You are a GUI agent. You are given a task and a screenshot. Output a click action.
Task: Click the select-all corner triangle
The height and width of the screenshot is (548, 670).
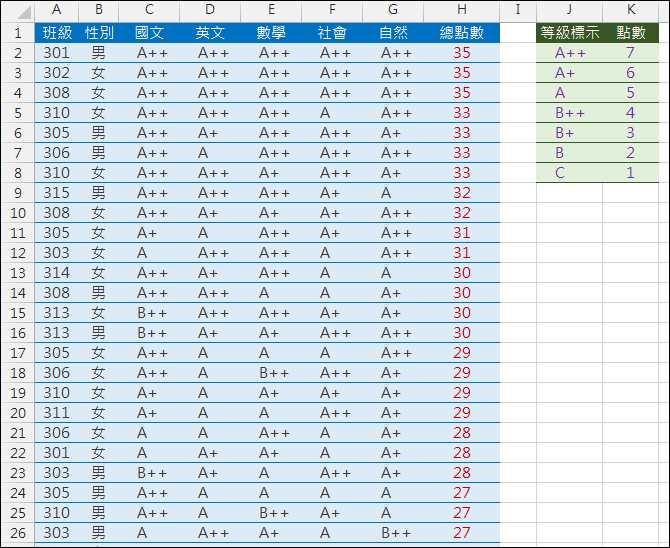24,12
